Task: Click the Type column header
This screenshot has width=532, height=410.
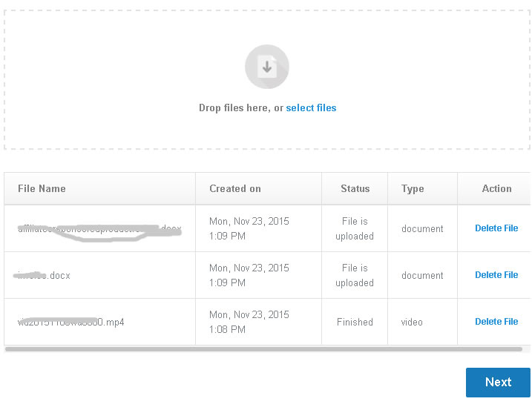Action: click(x=413, y=189)
